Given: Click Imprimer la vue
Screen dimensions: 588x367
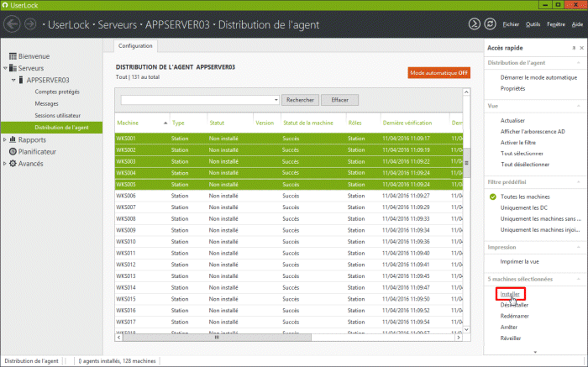Looking at the screenshot, I should point(519,262).
